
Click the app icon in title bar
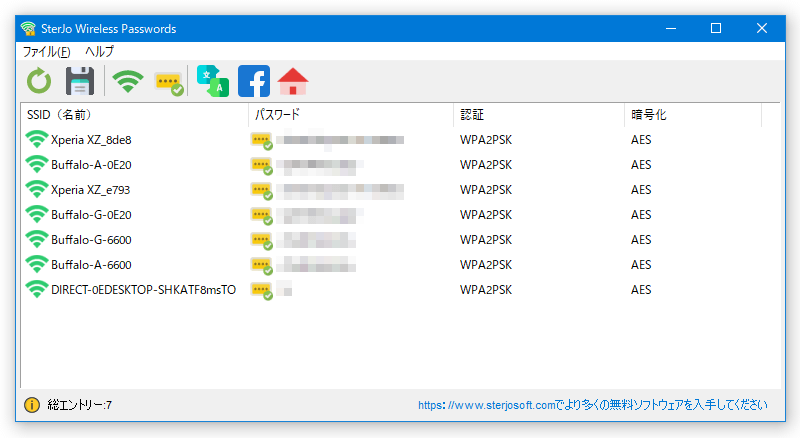point(29,29)
